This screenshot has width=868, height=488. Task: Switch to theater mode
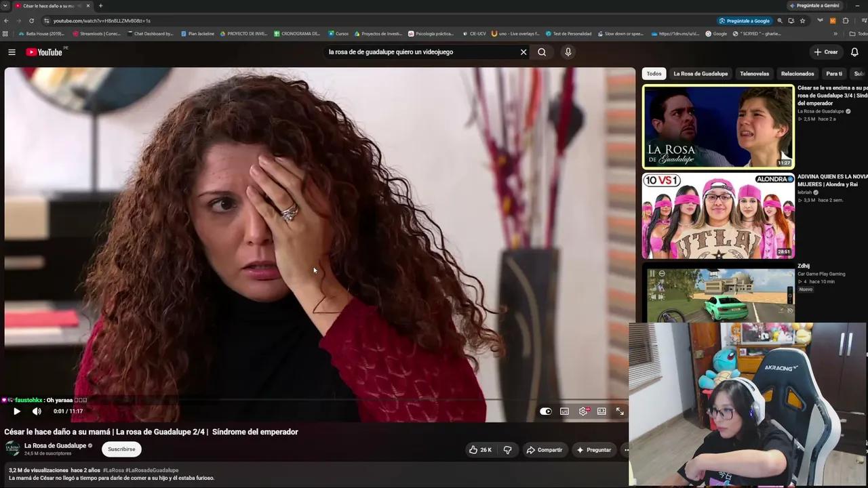601,411
